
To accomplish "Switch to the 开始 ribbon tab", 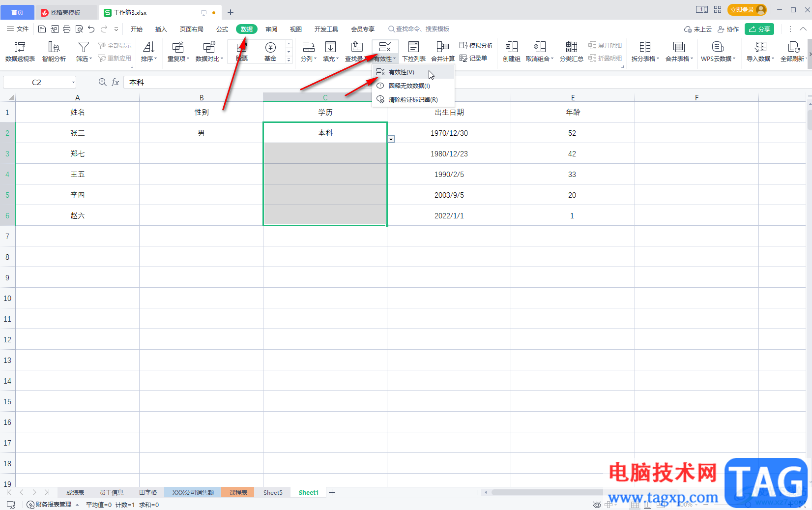I will (x=137, y=30).
